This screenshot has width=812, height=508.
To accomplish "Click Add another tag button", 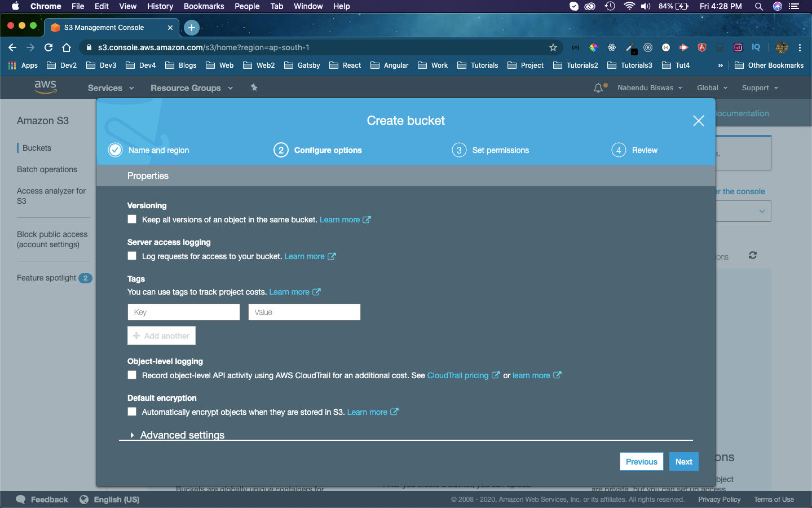I will tap(161, 336).
